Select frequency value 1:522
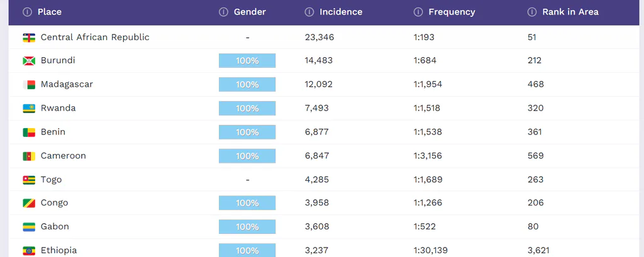Screen dimensions: 644x257 (x=425, y=227)
